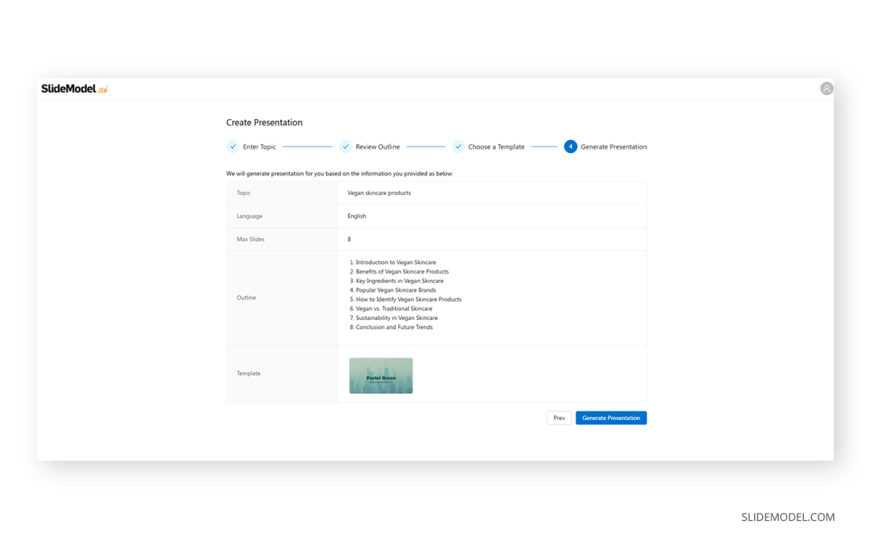The height and width of the screenshot is (539, 870).
Task: Open the user profile avatar icon
Action: (x=826, y=89)
